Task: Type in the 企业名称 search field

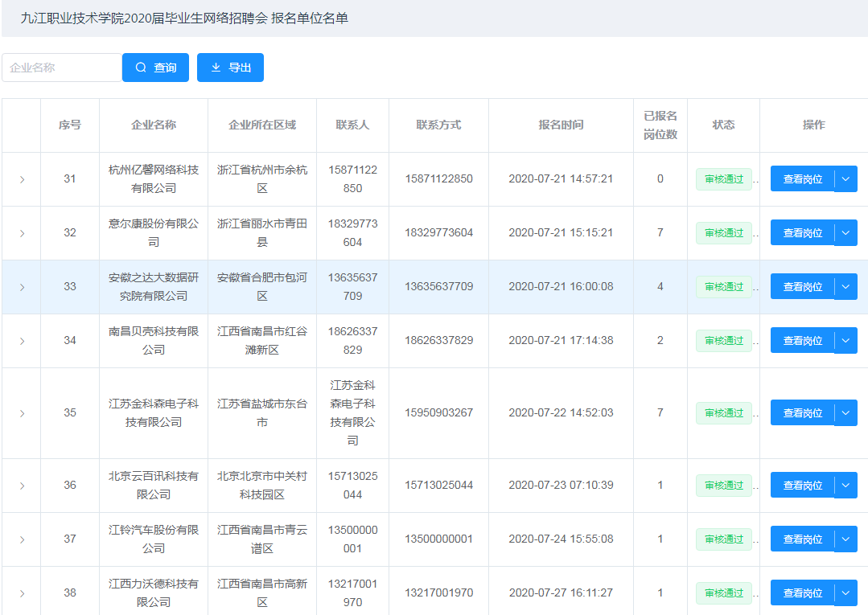Action: click(61, 68)
